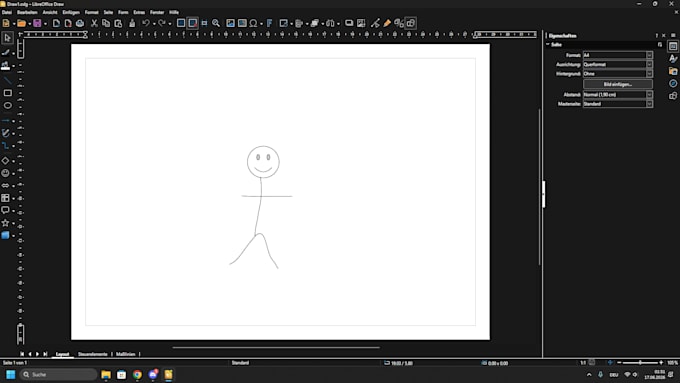Click the Paste clipboard icon

pos(118,23)
